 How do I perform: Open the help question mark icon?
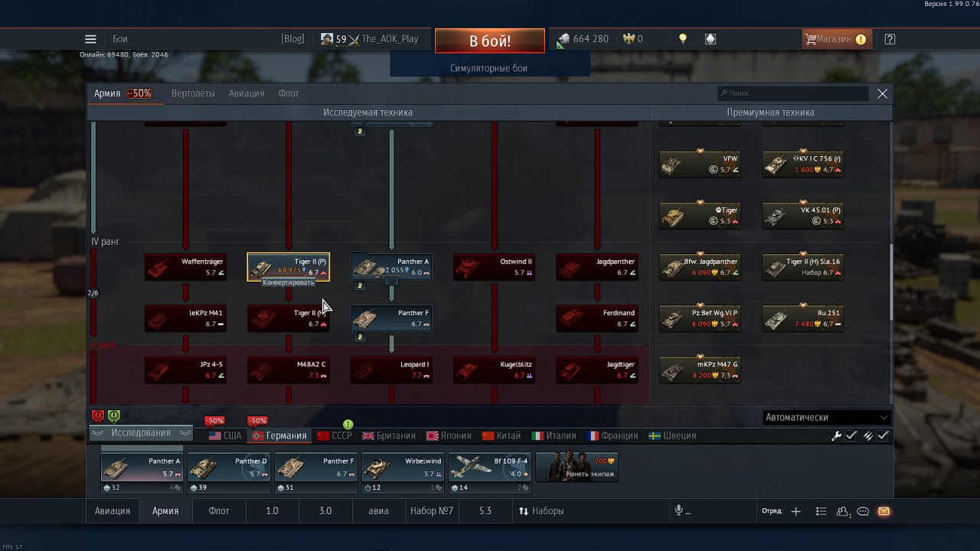click(x=890, y=39)
